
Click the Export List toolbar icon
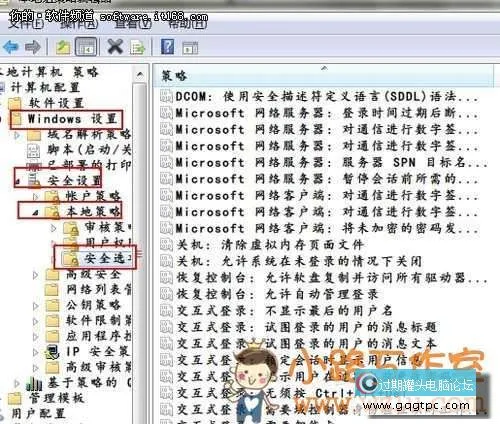pyautogui.click(x=137, y=47)
